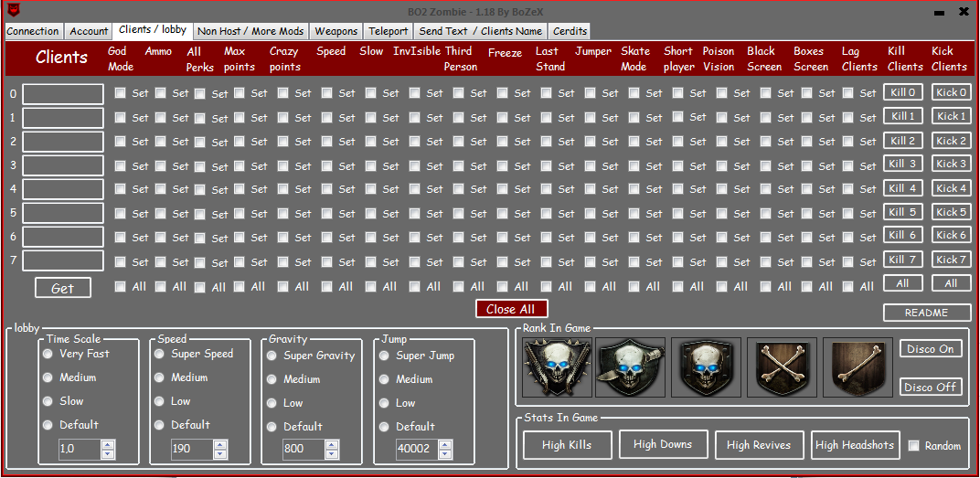Decrease Speed value 190 with down arrow
The width and height of the screenshot is (980, 478).
[220, 453]
